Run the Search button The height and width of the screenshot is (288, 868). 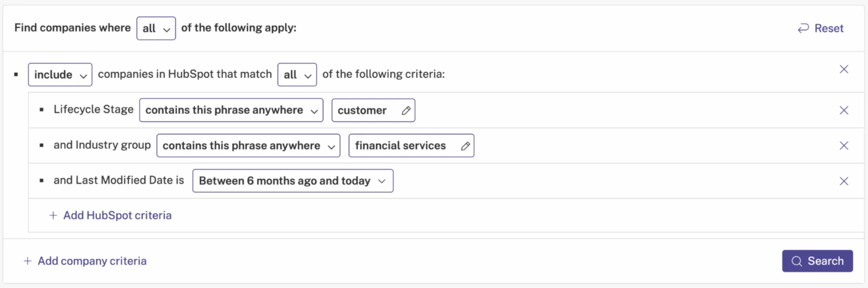[x=817, y=261]
